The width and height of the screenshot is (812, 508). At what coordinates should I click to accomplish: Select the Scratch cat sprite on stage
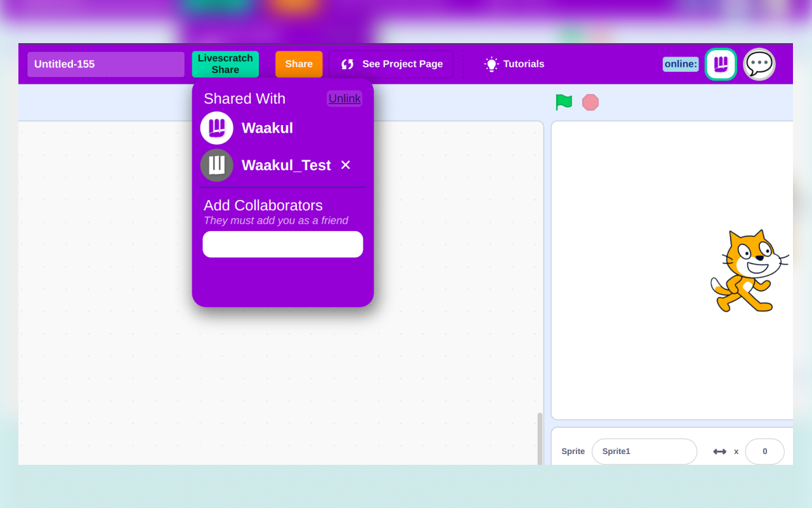pos(750,271)
